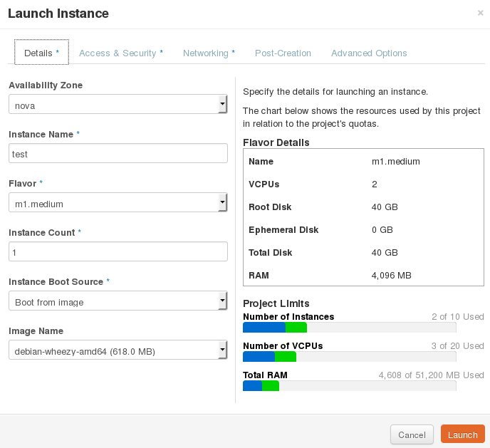Switch to the Access & Security tab
This screenshot has height=448, width=490.
tap(121, 53)
